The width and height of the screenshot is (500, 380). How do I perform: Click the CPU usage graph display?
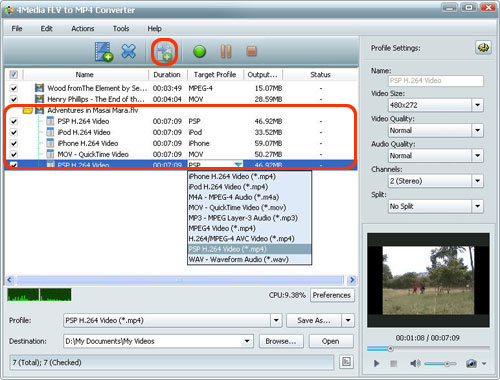click(39, 295)
